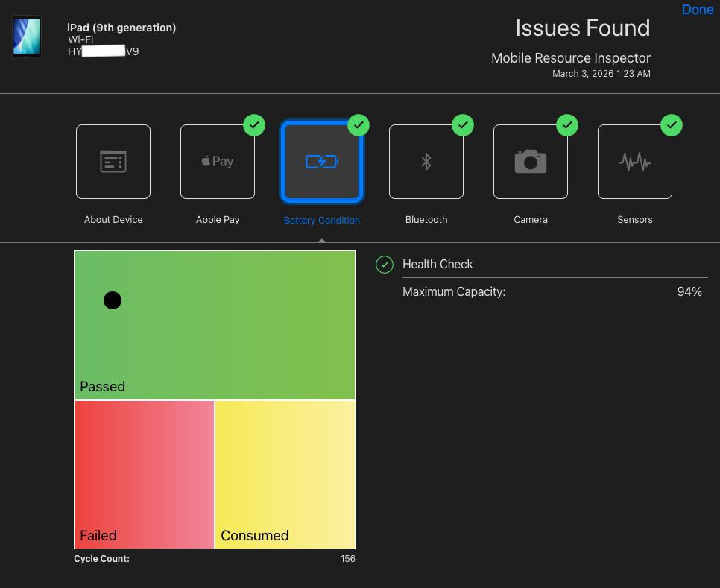This screenshot has width=720, height=588.
Task: Click green checkmark badge on Camera
Action: (x=567, y=125)
